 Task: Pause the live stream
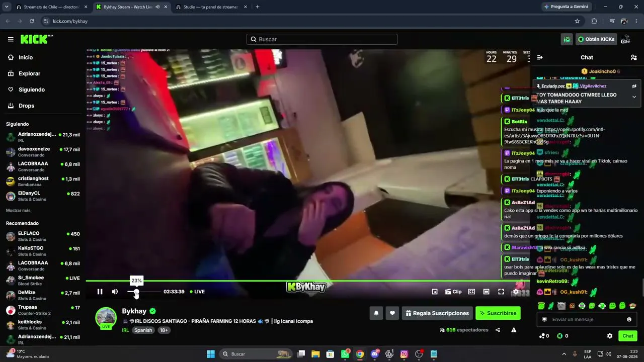click(x=100, y=292)
